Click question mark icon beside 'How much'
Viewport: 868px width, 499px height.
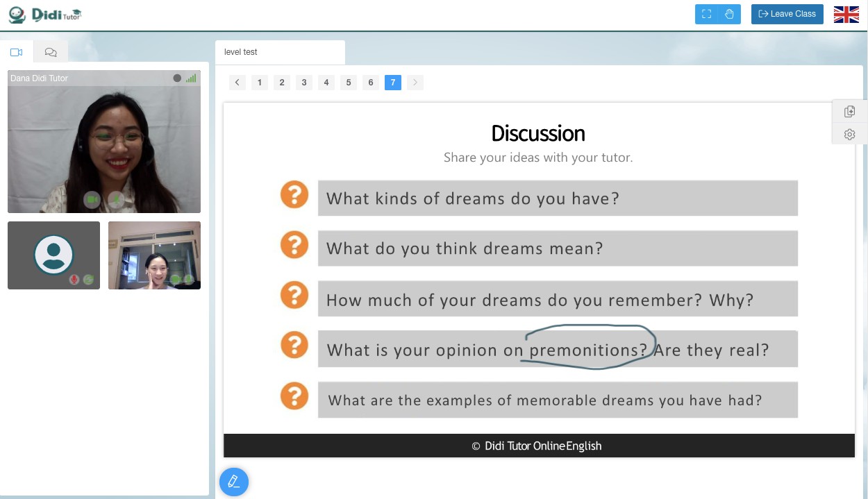[294, 294]
